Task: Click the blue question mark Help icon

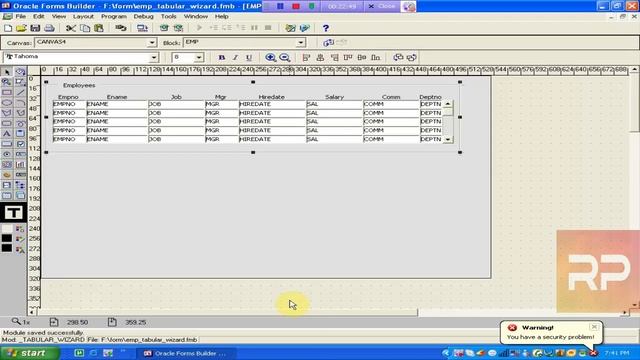Action: [325, 28]
